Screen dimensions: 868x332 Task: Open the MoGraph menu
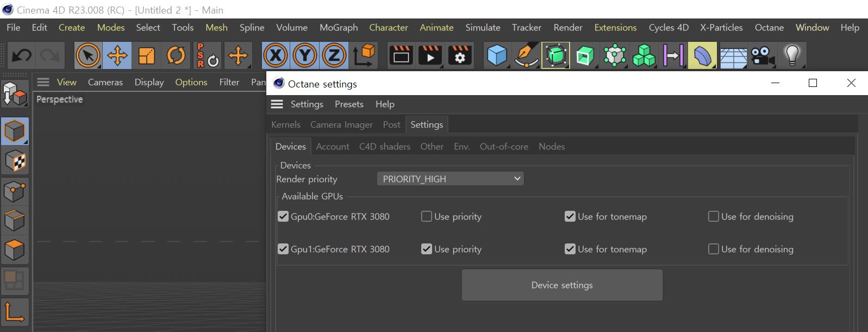[339, 27]
